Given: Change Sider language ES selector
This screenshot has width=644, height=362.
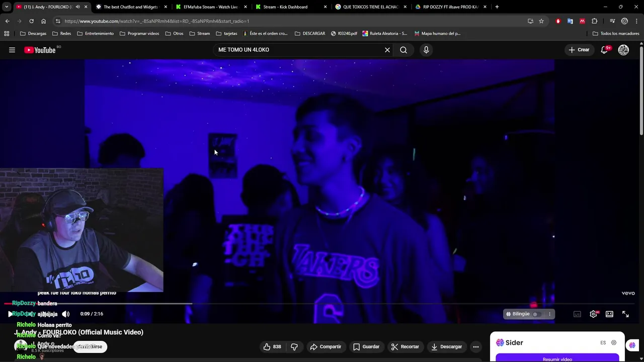Looking at the screenshot, I should (x=603, y=342).
